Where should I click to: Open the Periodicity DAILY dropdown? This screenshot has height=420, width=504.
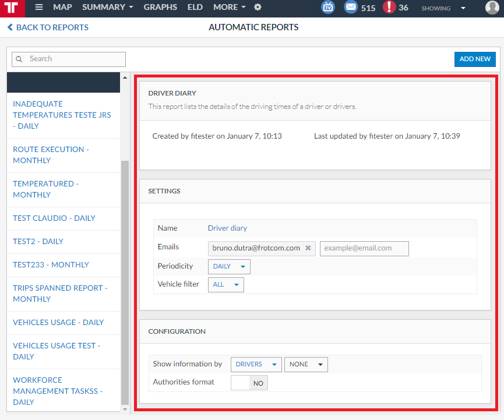pyautogui.click(x=229, y=267)
